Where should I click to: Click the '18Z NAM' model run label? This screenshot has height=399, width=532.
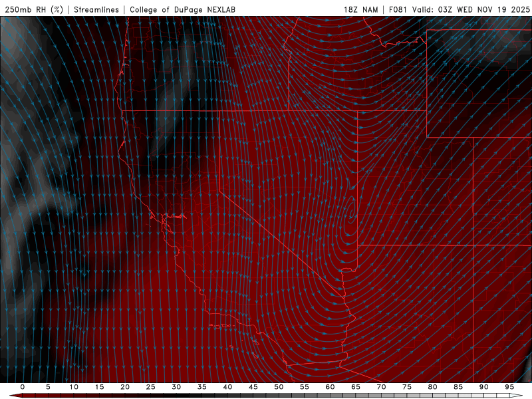pyautogui.click(x=360, y=10)
